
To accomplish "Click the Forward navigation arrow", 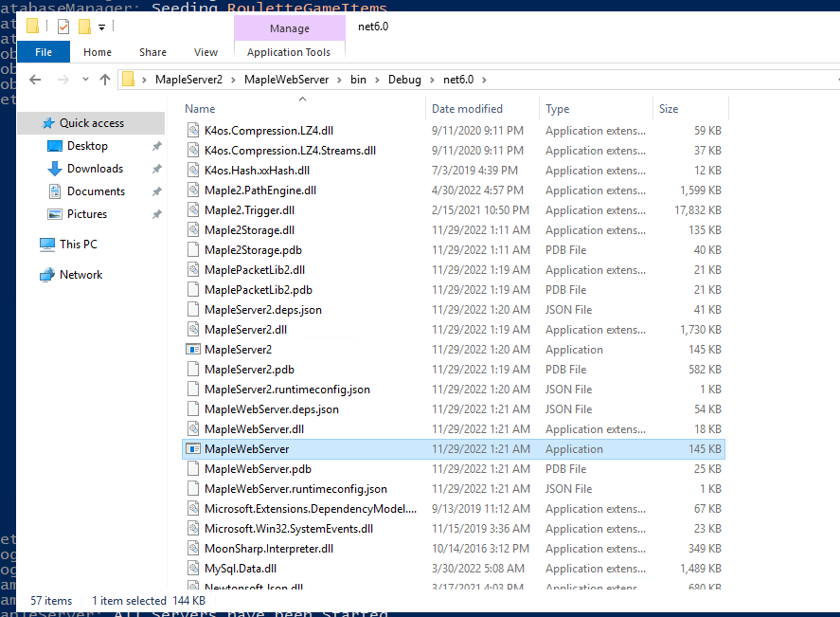I will coord(63,80).
